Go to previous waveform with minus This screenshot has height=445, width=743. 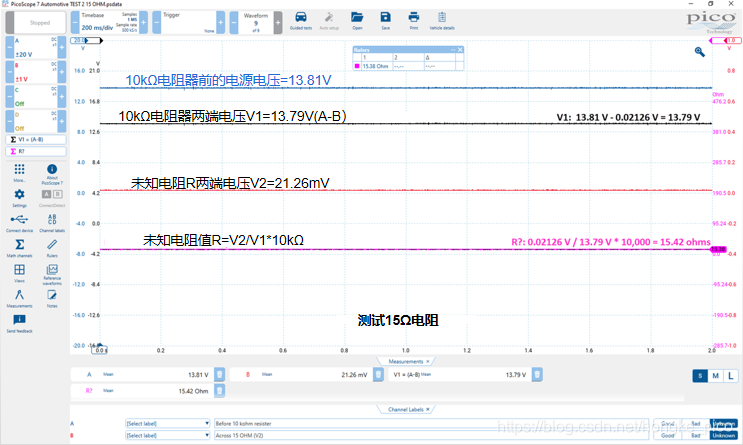[x=234, y=22]
